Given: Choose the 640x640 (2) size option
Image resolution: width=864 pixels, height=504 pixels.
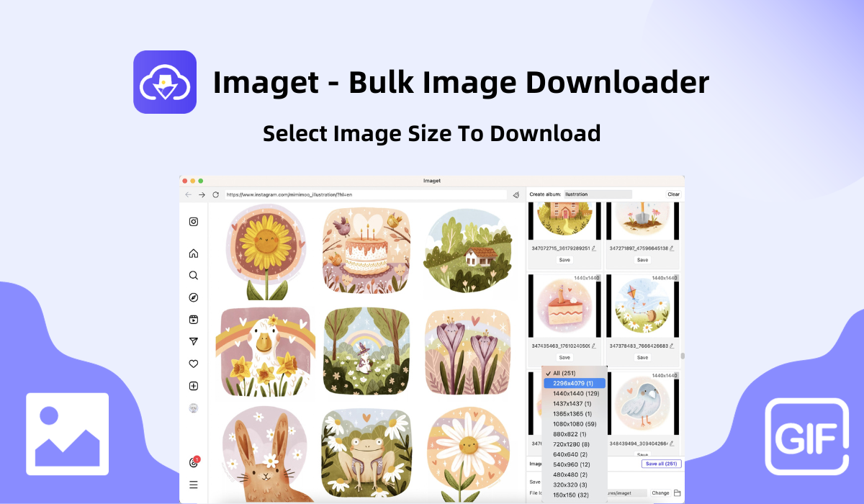Looking at the screenshot, I should (x=575, y=454).
